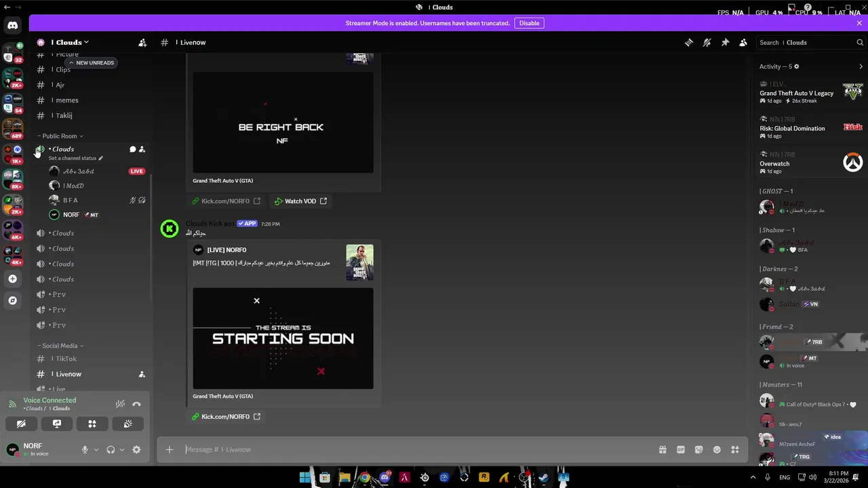Dismiss the Streamer Mode banner

point(859,23)
